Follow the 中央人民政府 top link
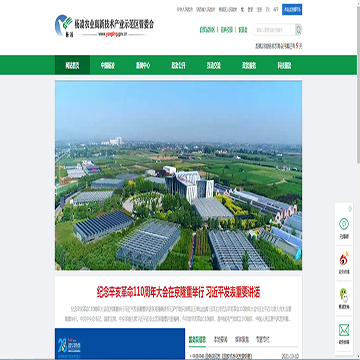 [x=185, y=10]
